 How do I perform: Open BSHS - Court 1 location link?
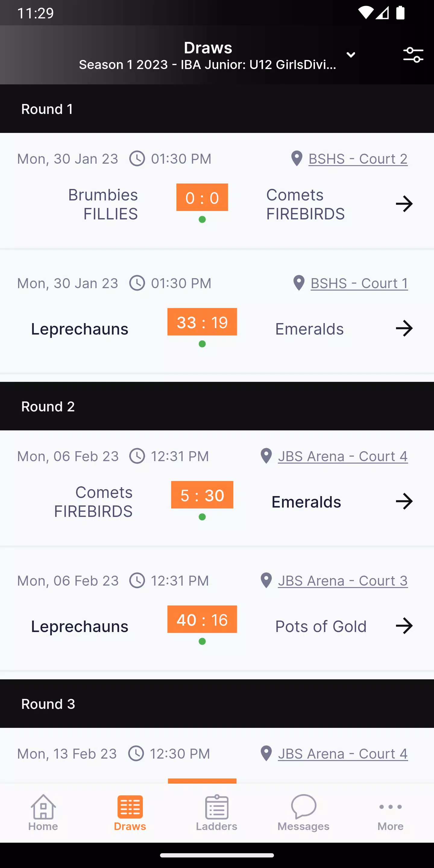pyautogui.click(x=359, y=283)
